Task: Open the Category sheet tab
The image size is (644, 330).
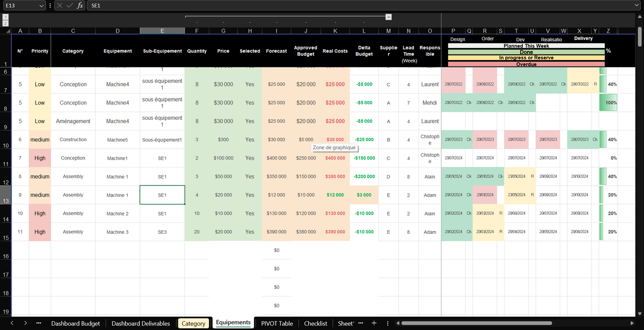Action: click(x=193, y=323)
